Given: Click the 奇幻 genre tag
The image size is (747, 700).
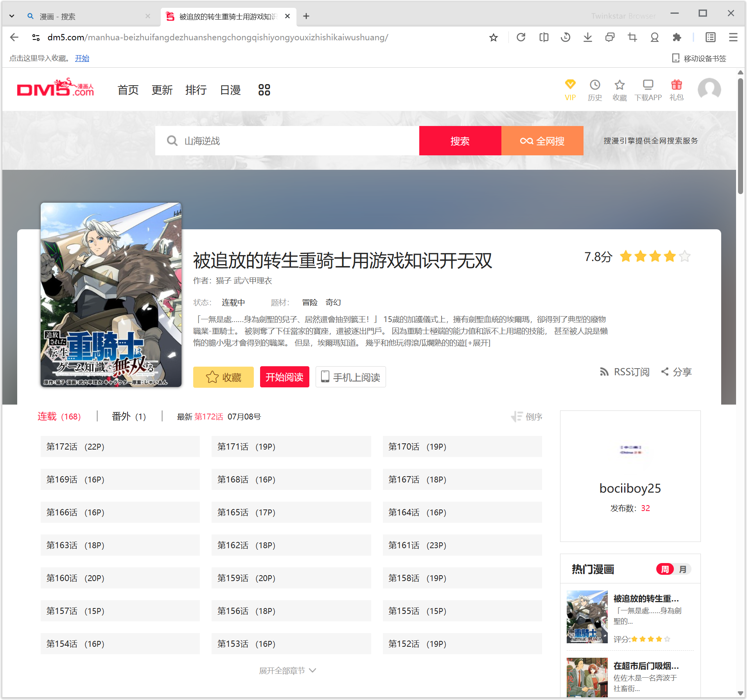Looking at the screenshot, I should (333, 302).
